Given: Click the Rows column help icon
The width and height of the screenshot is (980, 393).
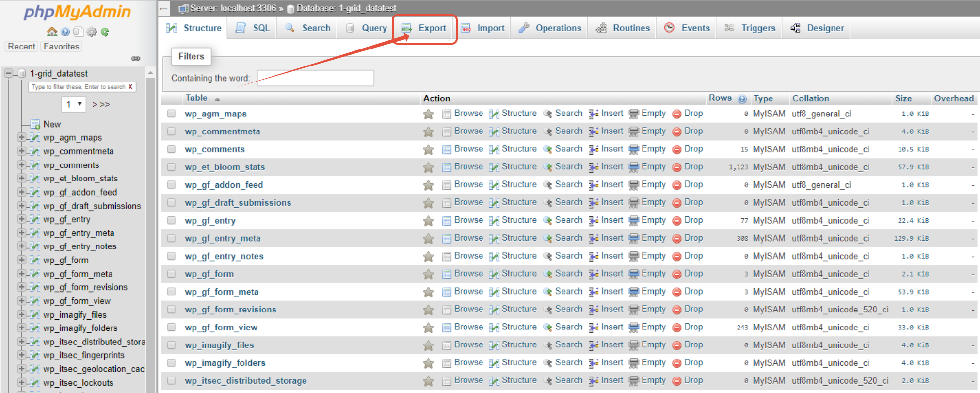Looking at the screenshot, I should [742, 99].
